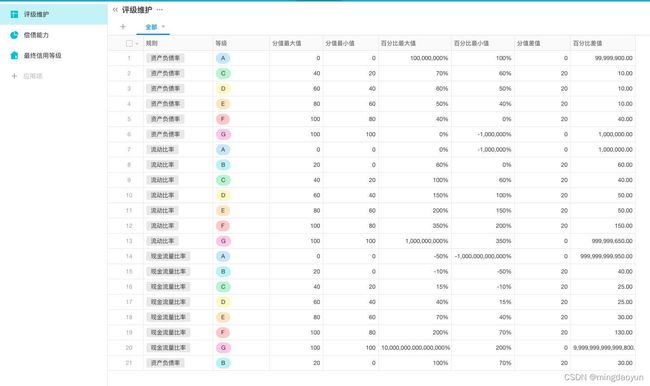Select the grade D badge in row 3

click(223, 89)
